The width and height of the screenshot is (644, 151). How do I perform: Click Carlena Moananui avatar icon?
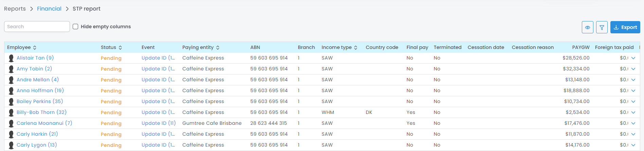(x=11, y=123)
